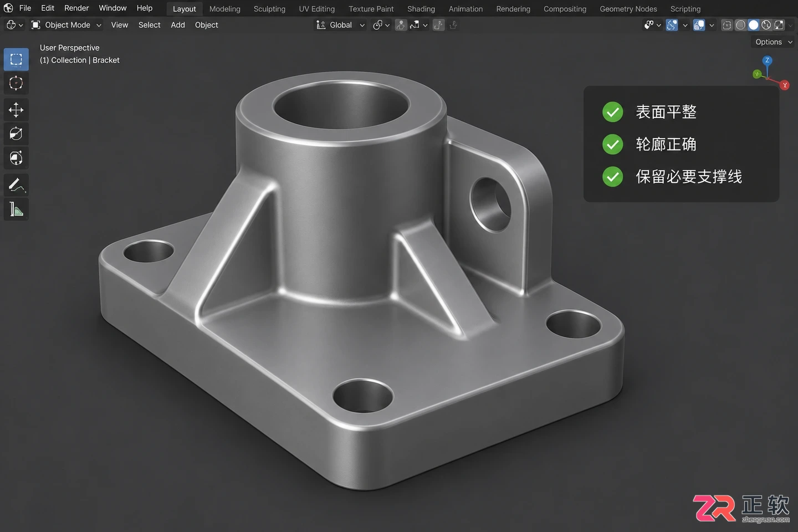
Task: Click '(1) Collection | Bracket' text
Action: coord(80,60)
